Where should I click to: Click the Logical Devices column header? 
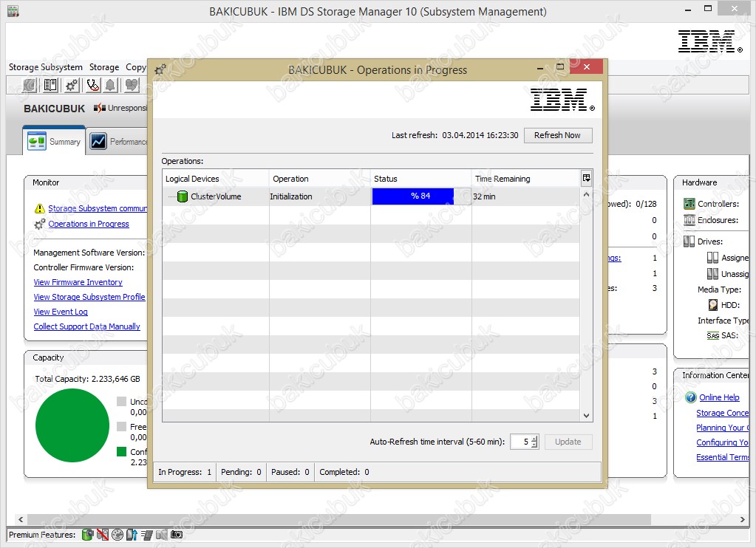coord(216,179)
